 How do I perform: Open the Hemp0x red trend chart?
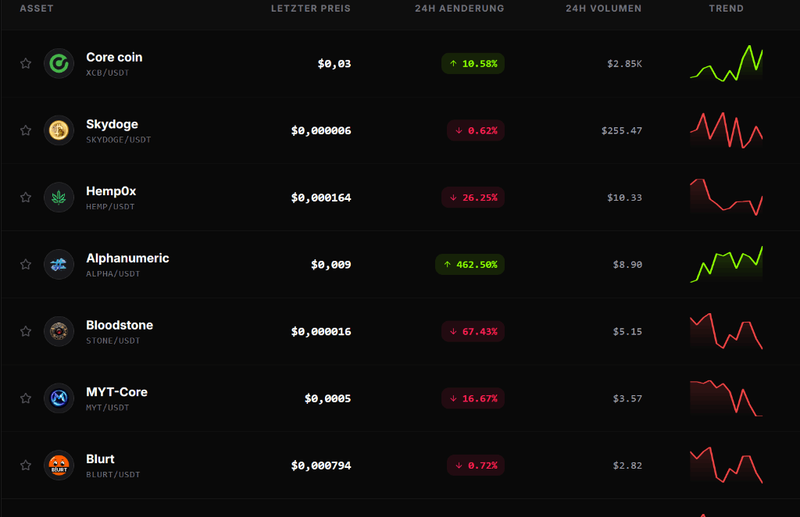(x=727, y=198)
